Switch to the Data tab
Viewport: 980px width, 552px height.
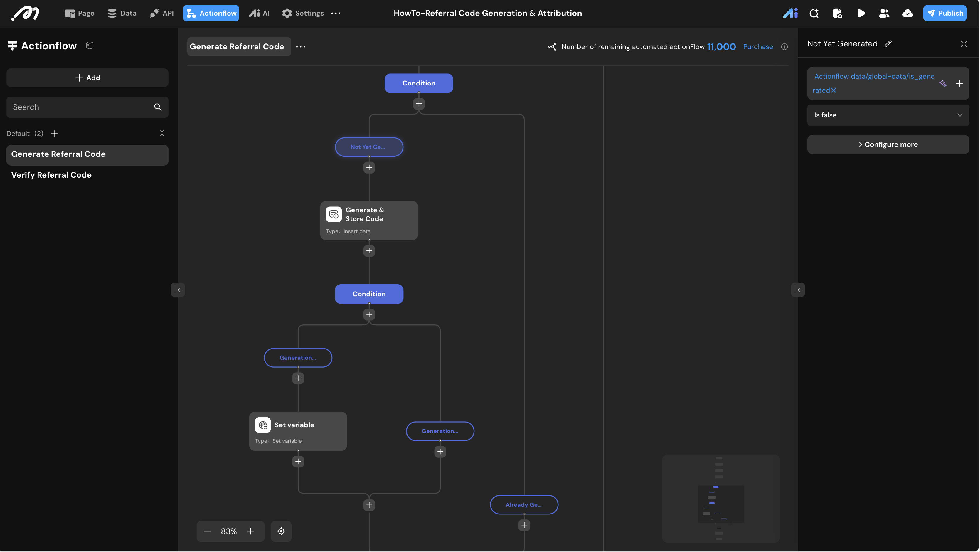[122, 13]
